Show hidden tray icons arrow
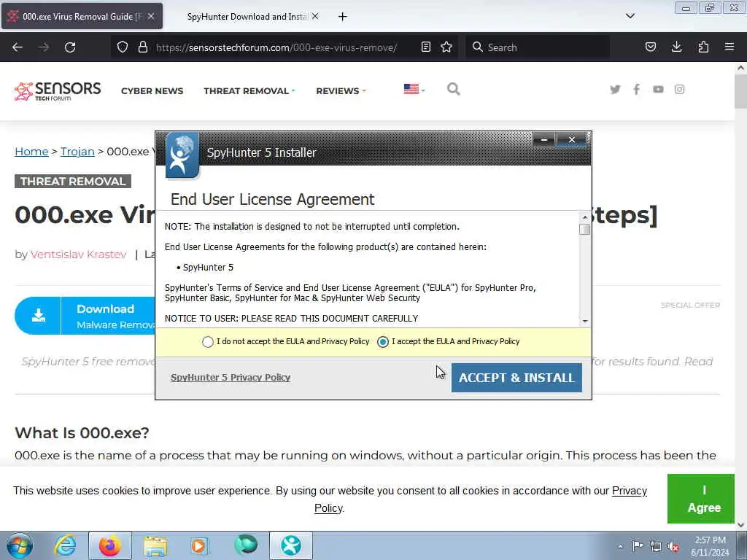 pyautogui.click(x=620, y=546)
